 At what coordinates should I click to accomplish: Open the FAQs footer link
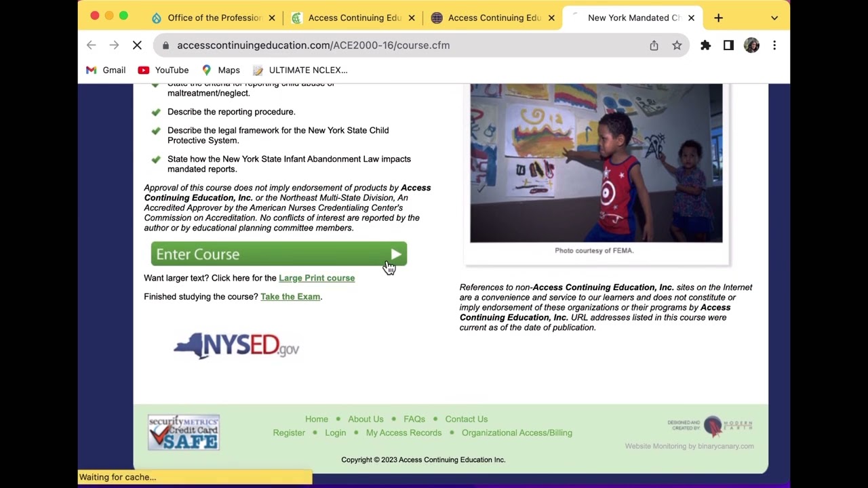coord(414,419)
